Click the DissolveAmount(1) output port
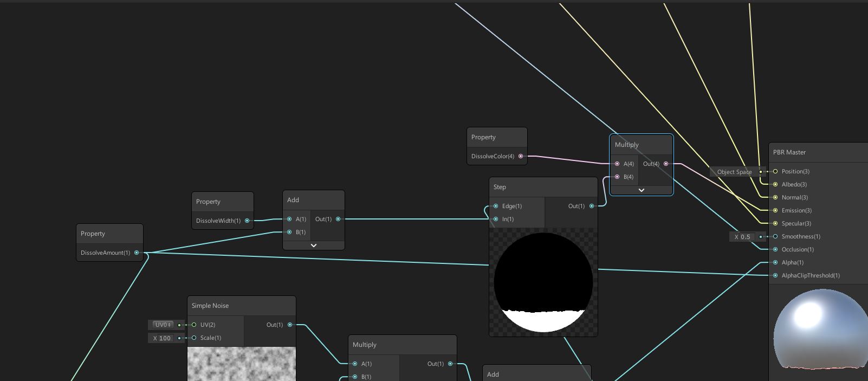 coord(137,253)
